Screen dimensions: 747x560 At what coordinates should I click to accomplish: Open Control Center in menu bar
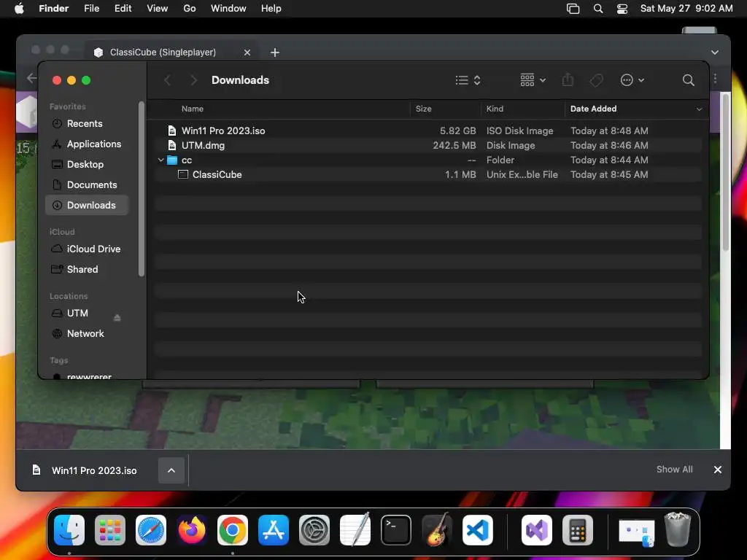[x=622, y=9]
